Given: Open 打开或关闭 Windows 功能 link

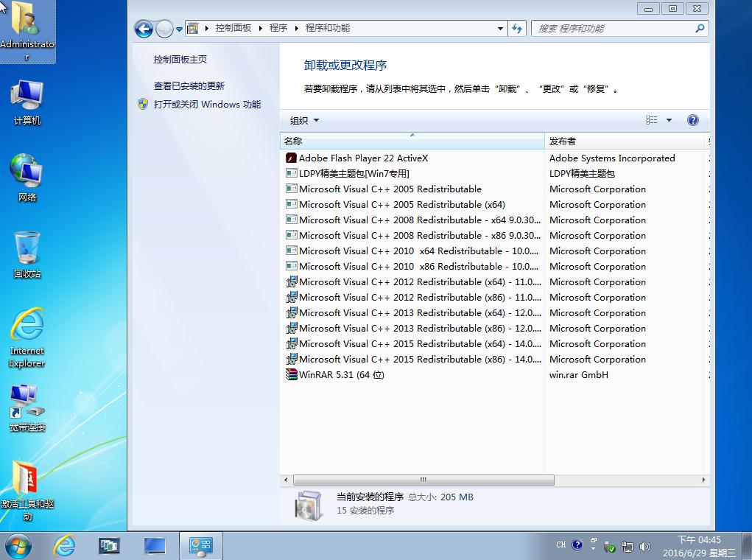Looking at the screenshot, I should [207, 104].
